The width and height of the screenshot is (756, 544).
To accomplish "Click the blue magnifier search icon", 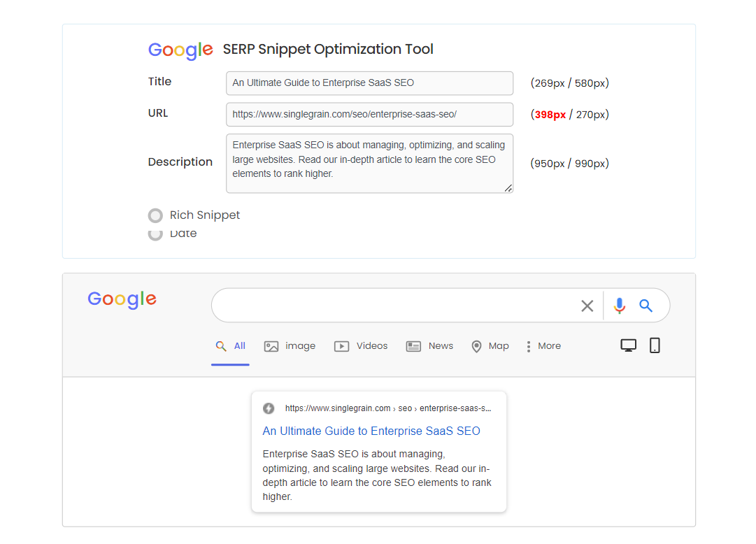I will [x=646, y=306].
